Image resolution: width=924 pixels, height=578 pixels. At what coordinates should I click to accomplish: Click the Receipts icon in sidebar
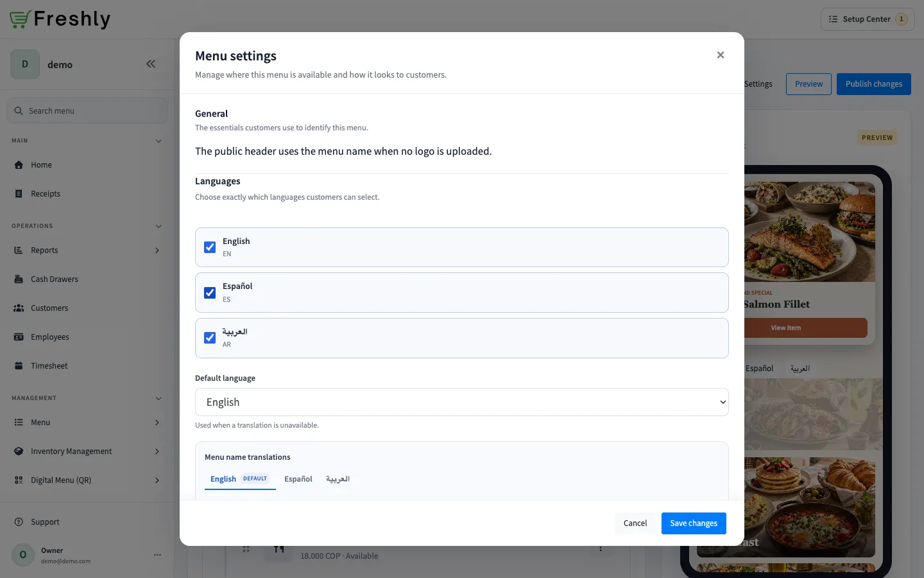click(19, 194)
